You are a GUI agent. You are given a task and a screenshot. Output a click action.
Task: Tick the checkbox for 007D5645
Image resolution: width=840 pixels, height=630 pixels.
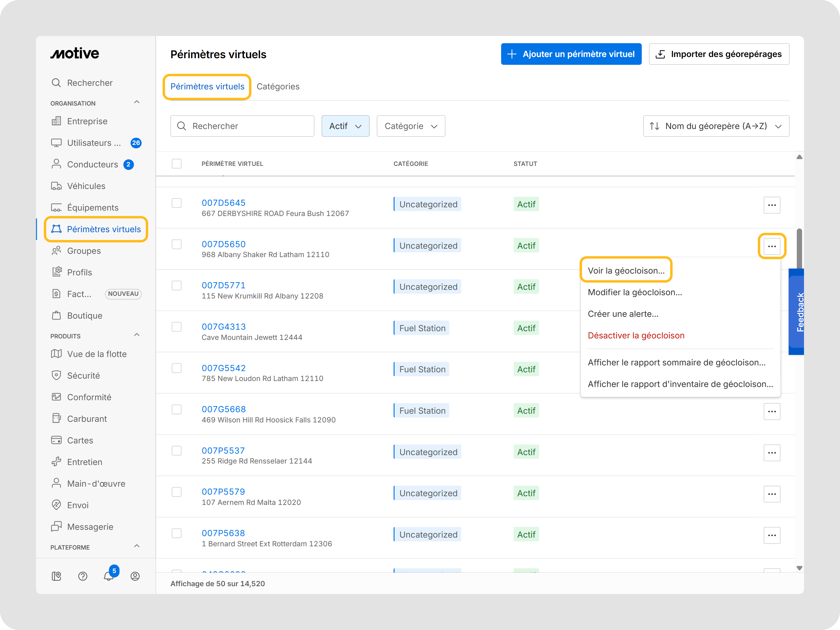(177, 203)
